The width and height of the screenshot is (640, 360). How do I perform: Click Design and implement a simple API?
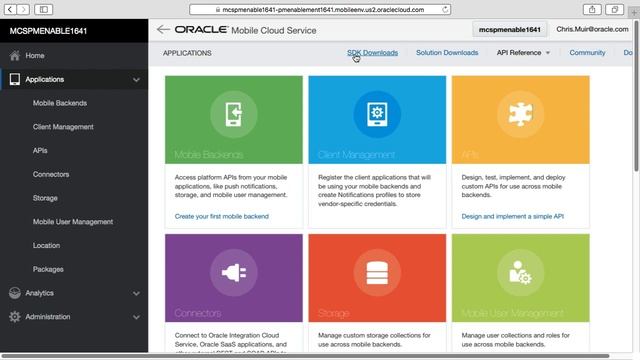(x=513, y=216)
